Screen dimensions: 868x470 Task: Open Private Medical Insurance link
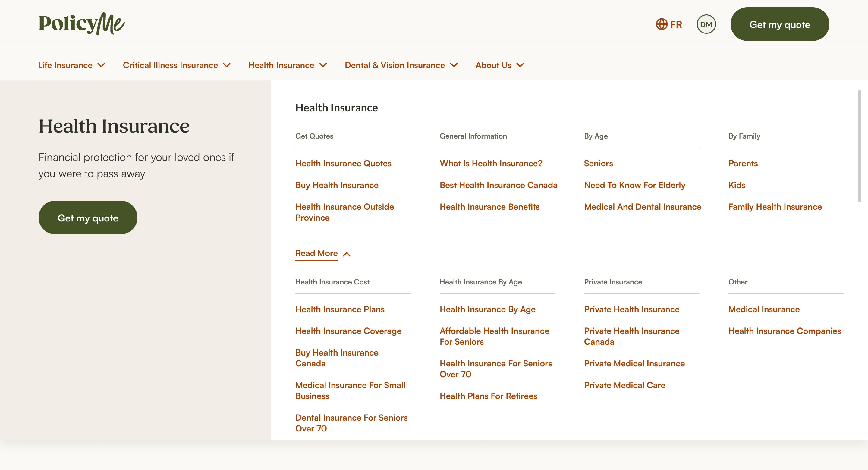pyautogui.click(x=634, y=363)
